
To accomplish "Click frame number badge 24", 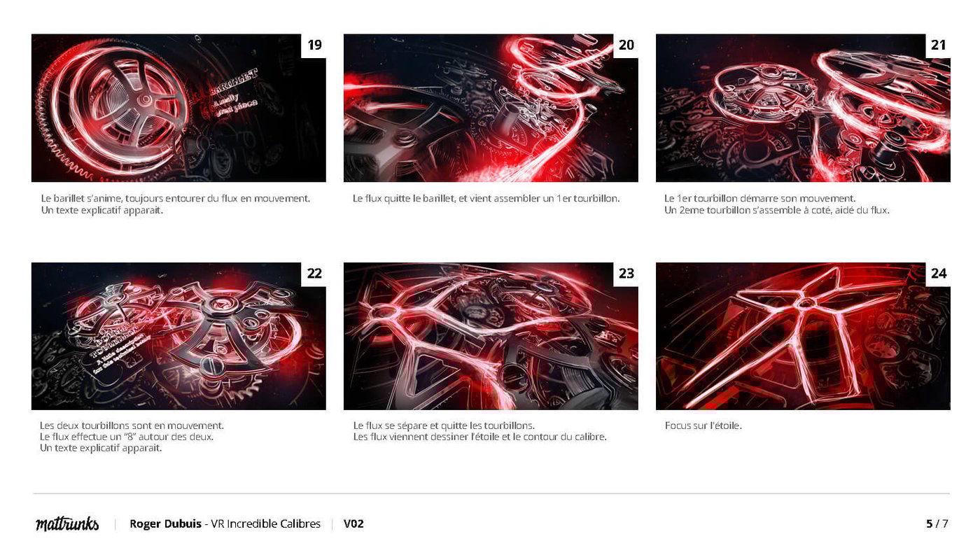I will (x=938, y=274).
